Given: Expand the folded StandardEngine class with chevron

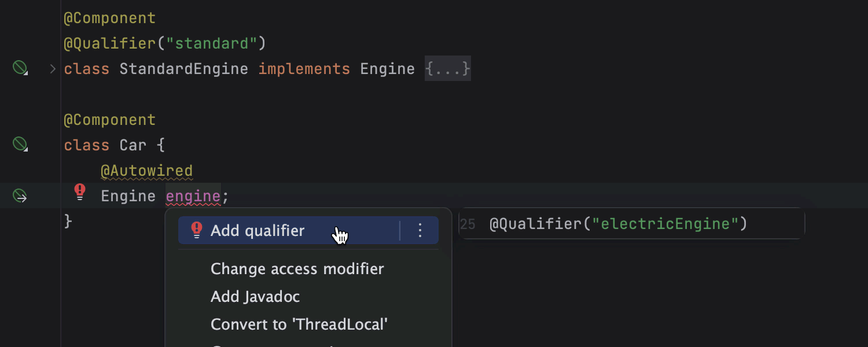Looking at the screenshot, I should [53, 69].
